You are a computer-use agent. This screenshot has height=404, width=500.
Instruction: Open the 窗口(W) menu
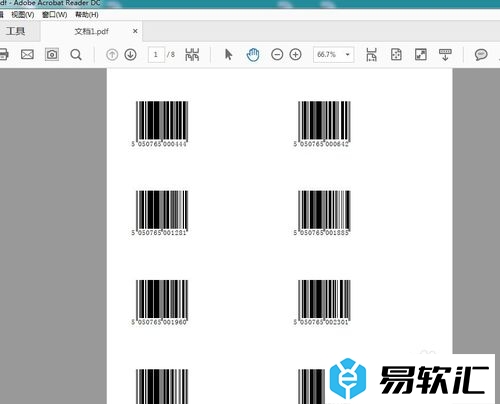55,15
